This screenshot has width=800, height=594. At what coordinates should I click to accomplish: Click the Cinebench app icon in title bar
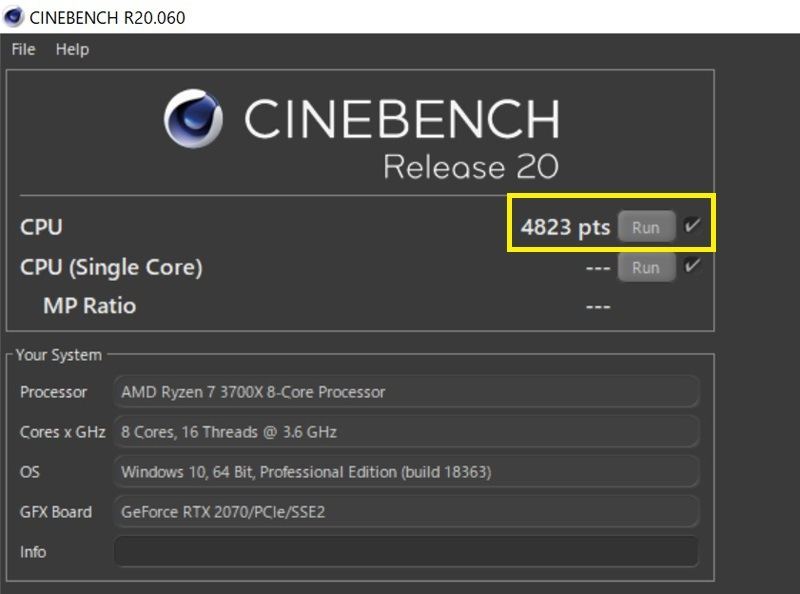(13, 17)
